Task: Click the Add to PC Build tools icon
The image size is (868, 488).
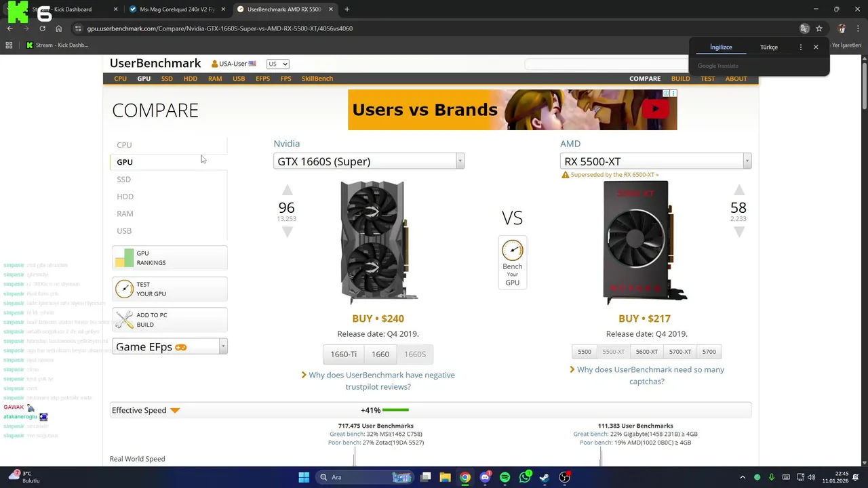Action: [124, 320]
